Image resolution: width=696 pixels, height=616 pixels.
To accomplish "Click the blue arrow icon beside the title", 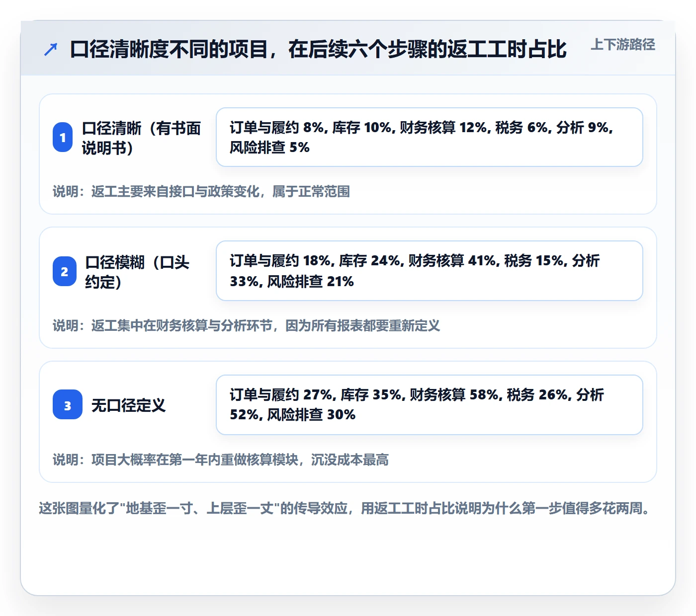I will pos(51,49).
